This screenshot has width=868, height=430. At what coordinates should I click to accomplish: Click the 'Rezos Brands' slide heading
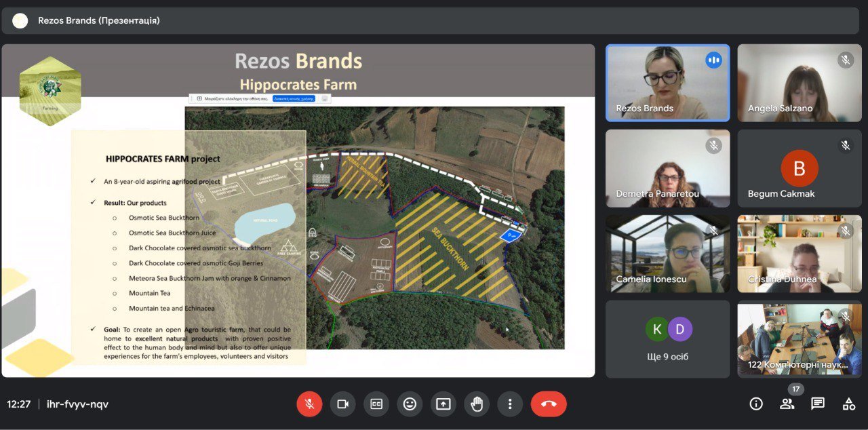point(298,61)
